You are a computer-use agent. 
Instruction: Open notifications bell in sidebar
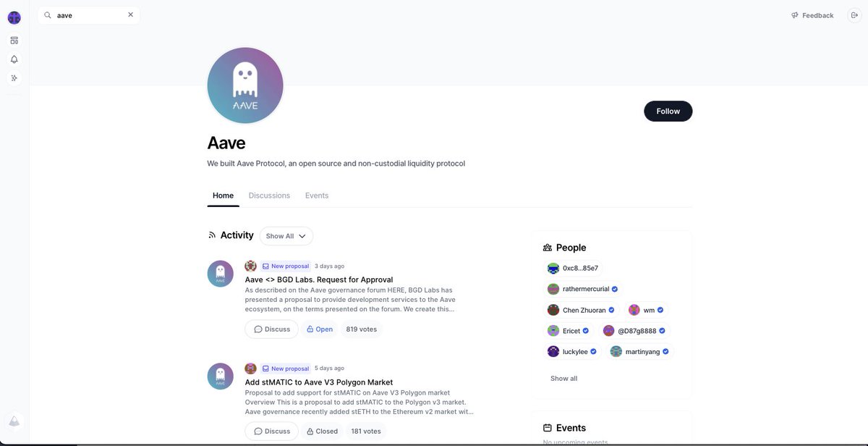[14, 59]
